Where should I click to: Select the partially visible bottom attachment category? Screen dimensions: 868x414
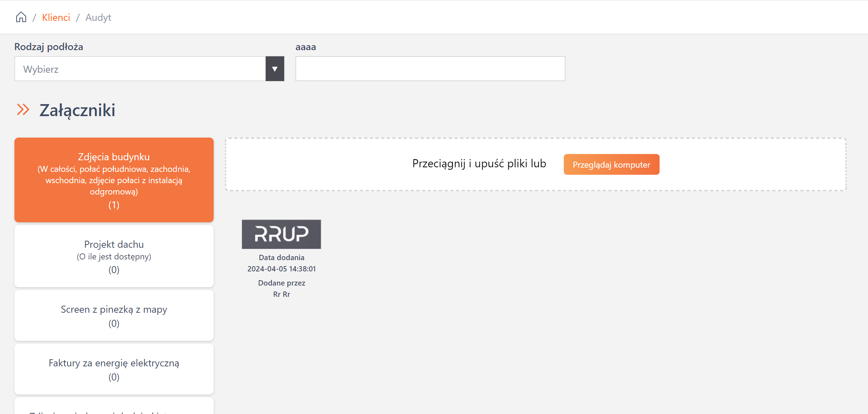(x=114, y=406)
